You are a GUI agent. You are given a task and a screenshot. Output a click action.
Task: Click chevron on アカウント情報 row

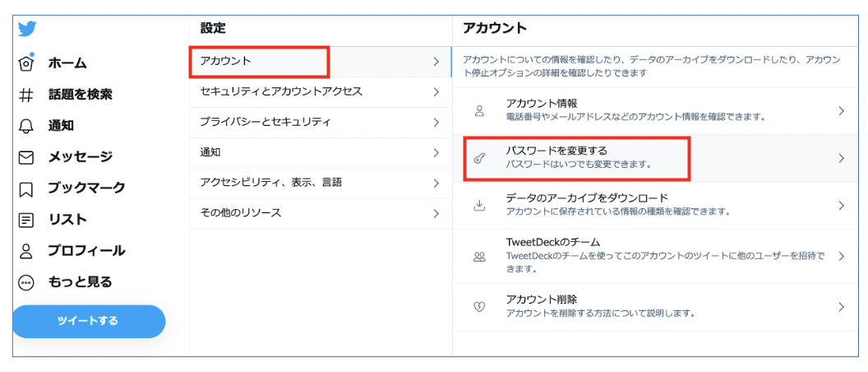point(842,111)
